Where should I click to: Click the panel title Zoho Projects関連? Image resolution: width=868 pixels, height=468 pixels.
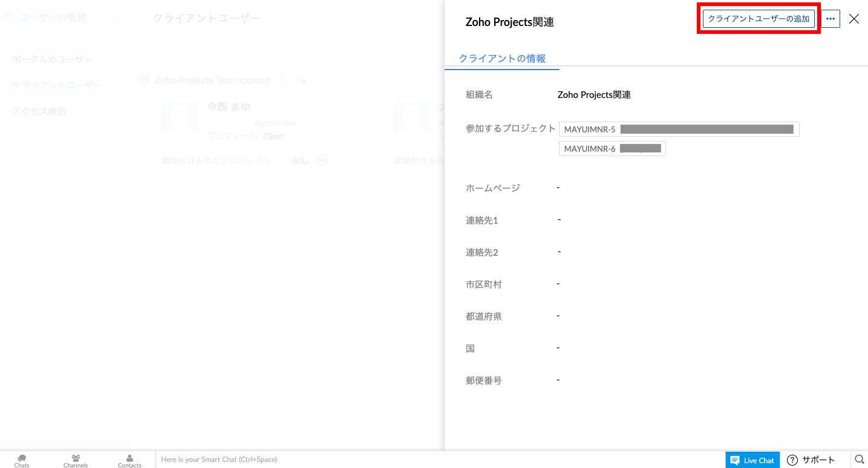pyautogui.click(x=510, y=22)
